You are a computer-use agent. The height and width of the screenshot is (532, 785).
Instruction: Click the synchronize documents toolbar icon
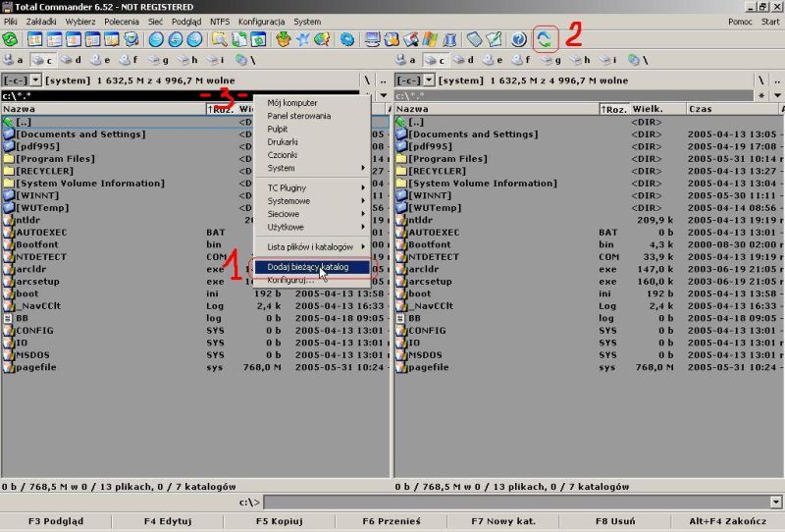click(239, 39)
